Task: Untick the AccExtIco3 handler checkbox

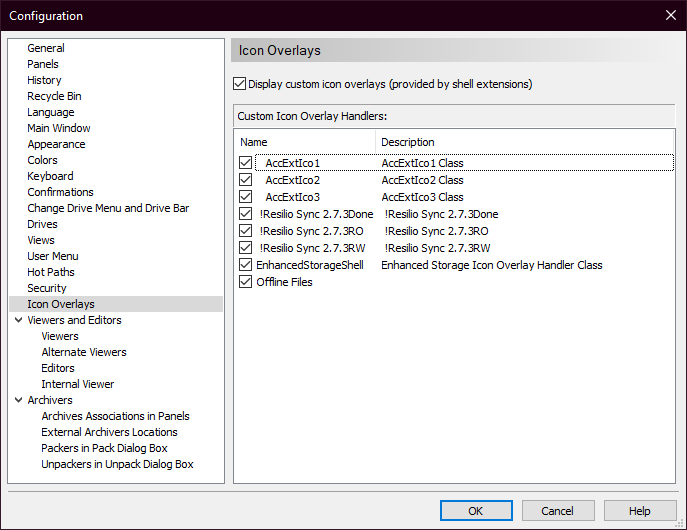Action: (x=246, y=197)
